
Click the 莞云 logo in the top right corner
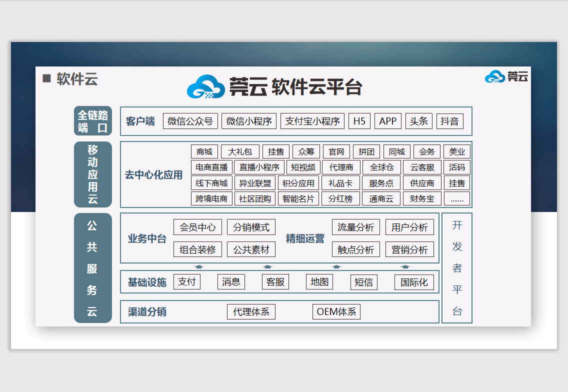pyautogui.click(x=507, y=77)
